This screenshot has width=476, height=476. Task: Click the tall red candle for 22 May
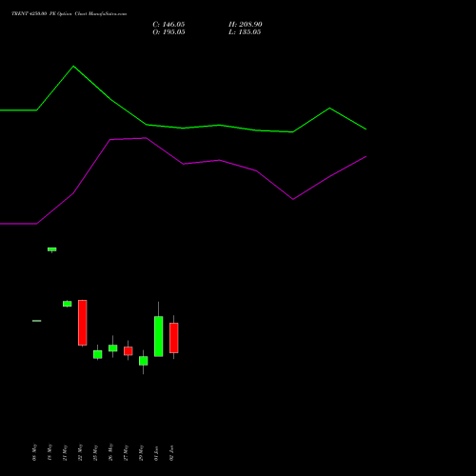click(x=83, y=323)
